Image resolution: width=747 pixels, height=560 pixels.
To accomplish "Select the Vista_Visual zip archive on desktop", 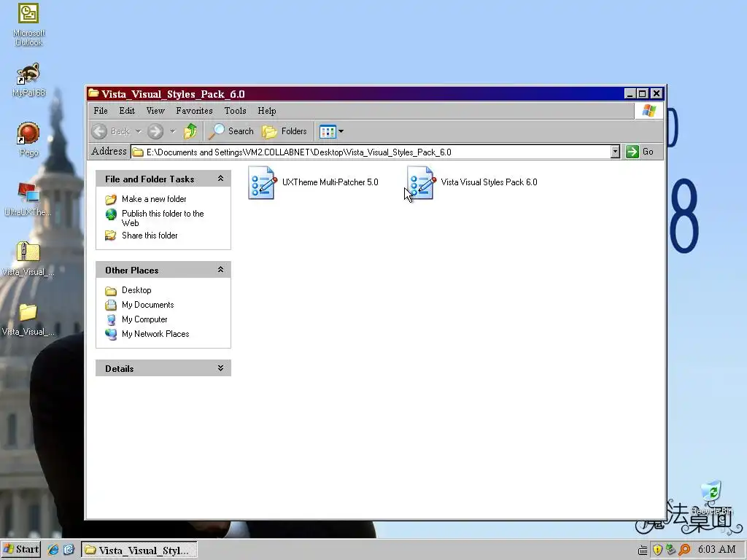I will (x=28, y=259).
